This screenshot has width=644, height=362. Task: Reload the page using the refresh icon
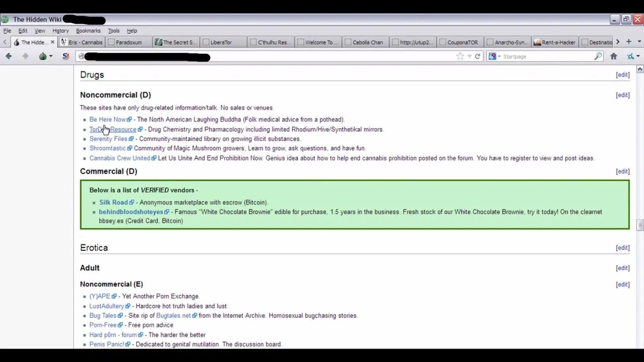tap(477, 56)
